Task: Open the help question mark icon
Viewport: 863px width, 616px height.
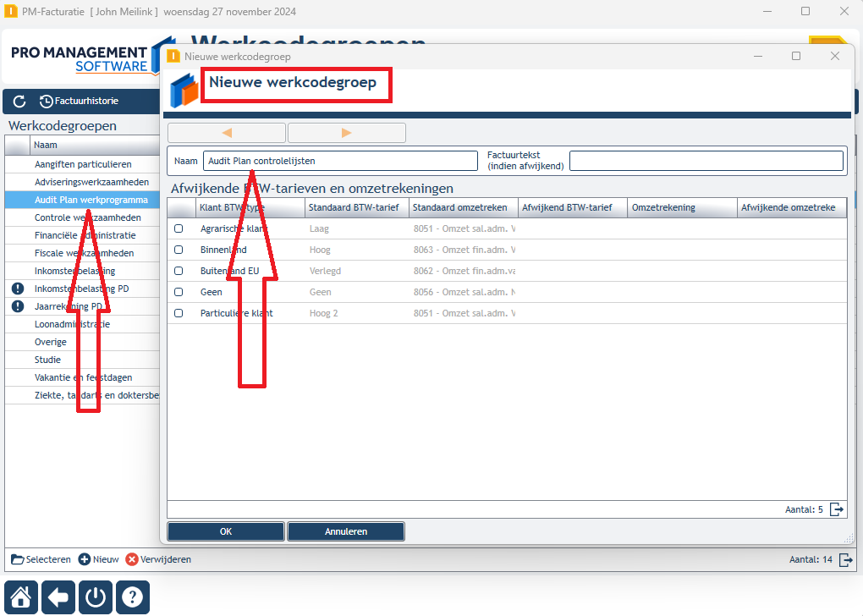Action: [x=133, y=597]
